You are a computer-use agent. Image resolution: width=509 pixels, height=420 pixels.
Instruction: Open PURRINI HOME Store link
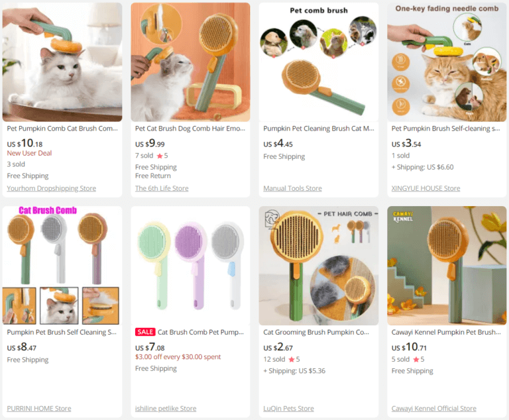39,408
